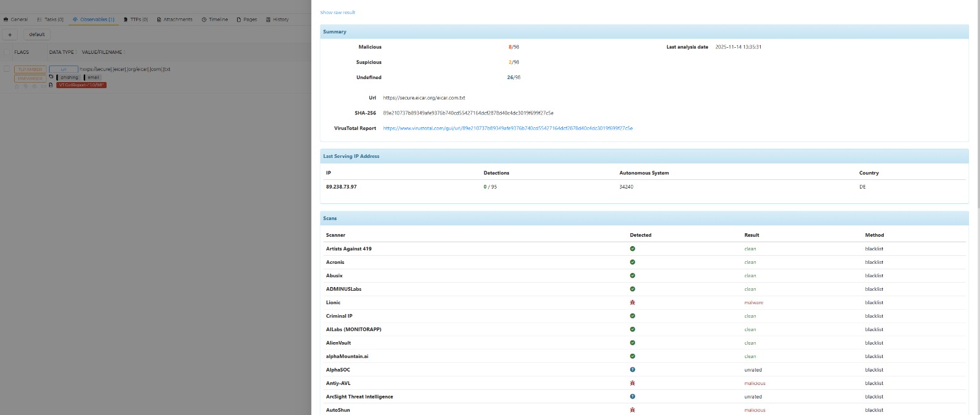Click the report icon beside VT:GetReport tag
The image size is (980, 415).
(x=51, y=85)
